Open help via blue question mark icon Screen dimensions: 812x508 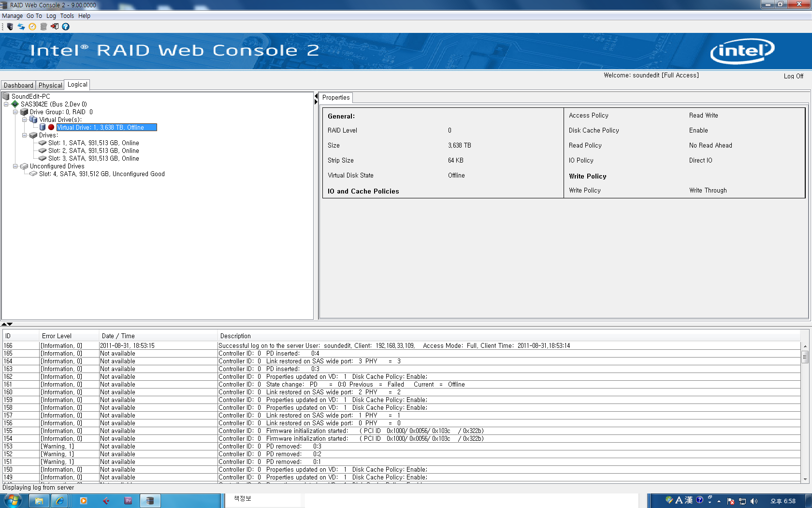(x=66, y=27)
